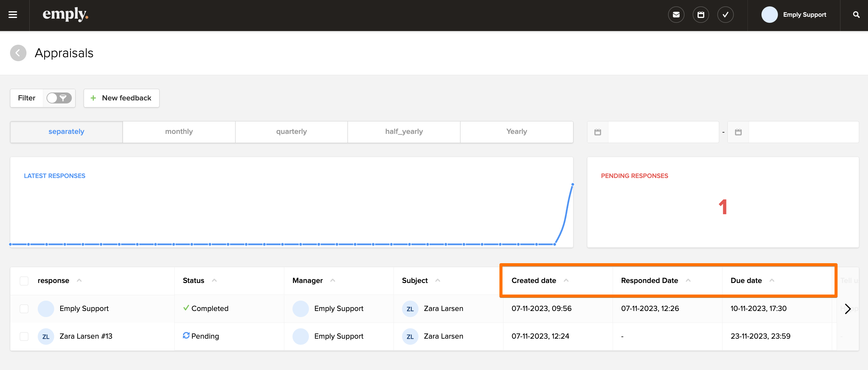Select the Zara Larsen #13 row checkbox
The width and height of the screenshot is (868, 370).
tap(24, 336)
